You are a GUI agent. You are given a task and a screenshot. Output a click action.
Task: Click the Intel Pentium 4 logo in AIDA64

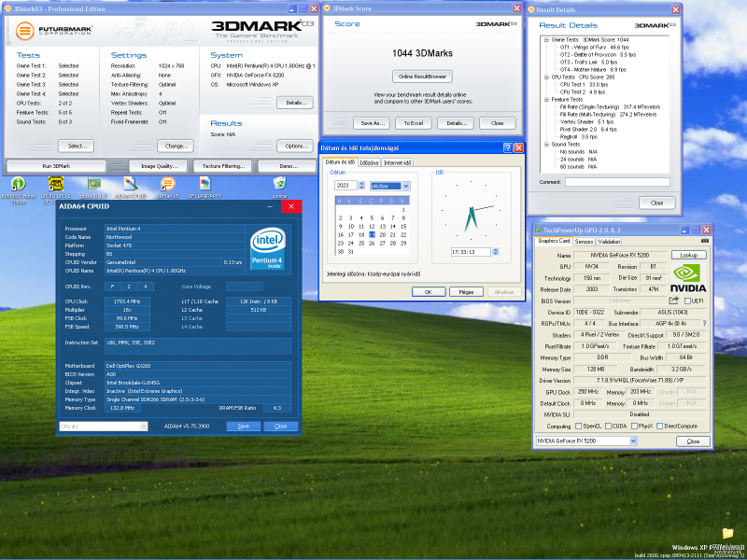(x=267, y=248)
